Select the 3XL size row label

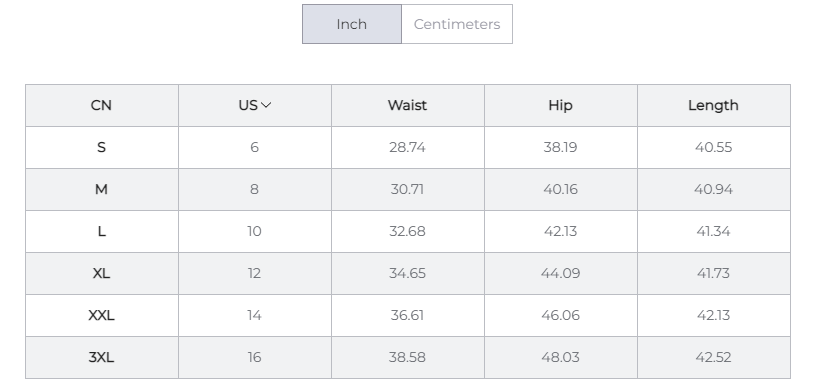pos(101,357)
